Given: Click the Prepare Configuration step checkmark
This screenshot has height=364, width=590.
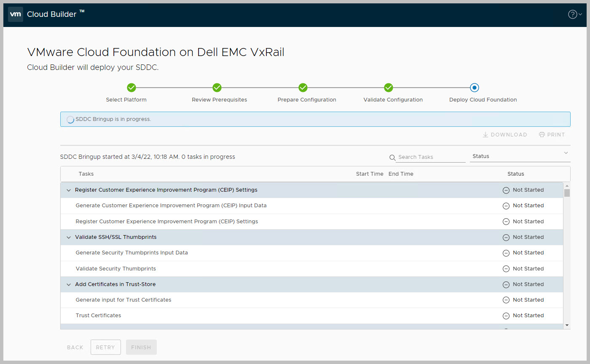Looking at the screenshot, I should [303, 88].
